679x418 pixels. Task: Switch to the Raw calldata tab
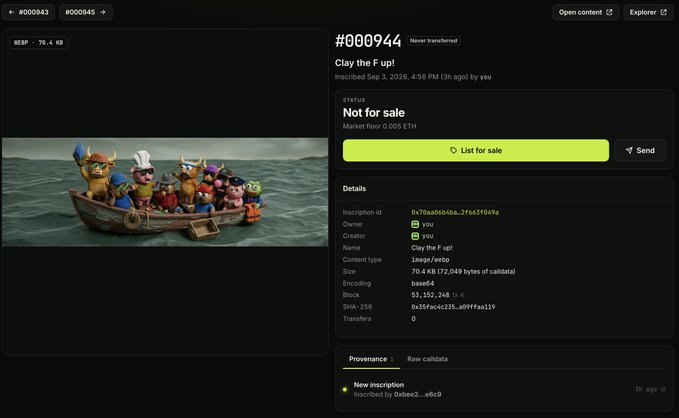tap(427, 359)
